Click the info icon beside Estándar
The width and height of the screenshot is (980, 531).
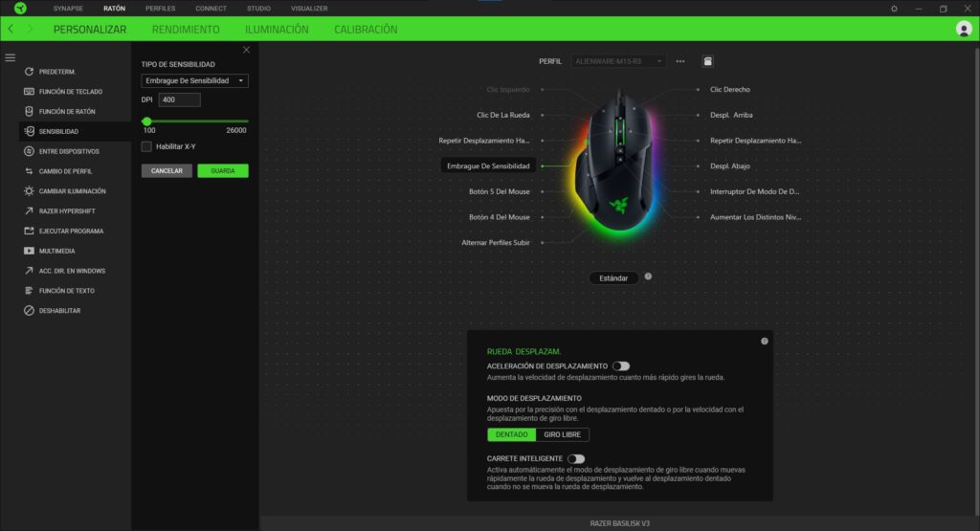[648, 277]
